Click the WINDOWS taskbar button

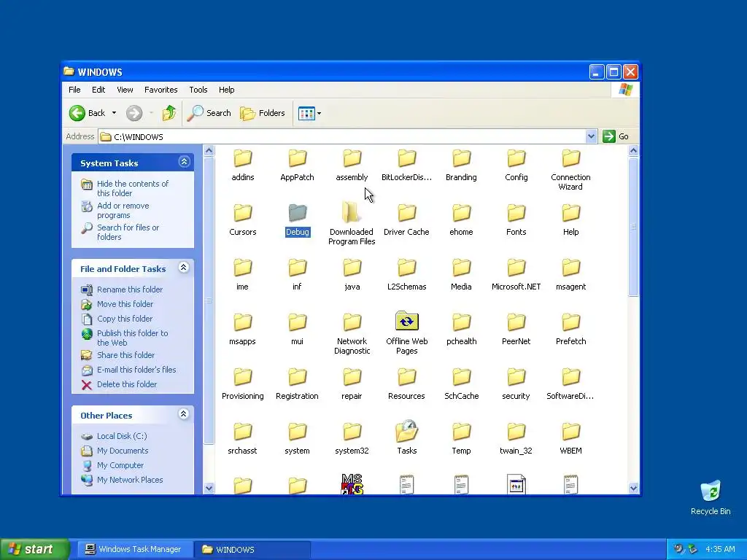click(x=252, y=549)
